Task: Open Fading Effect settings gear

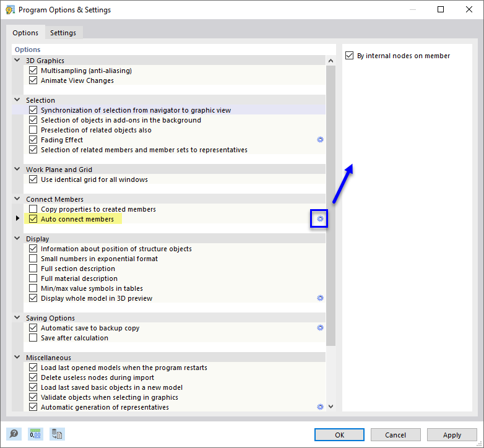Action: (320, 140)
